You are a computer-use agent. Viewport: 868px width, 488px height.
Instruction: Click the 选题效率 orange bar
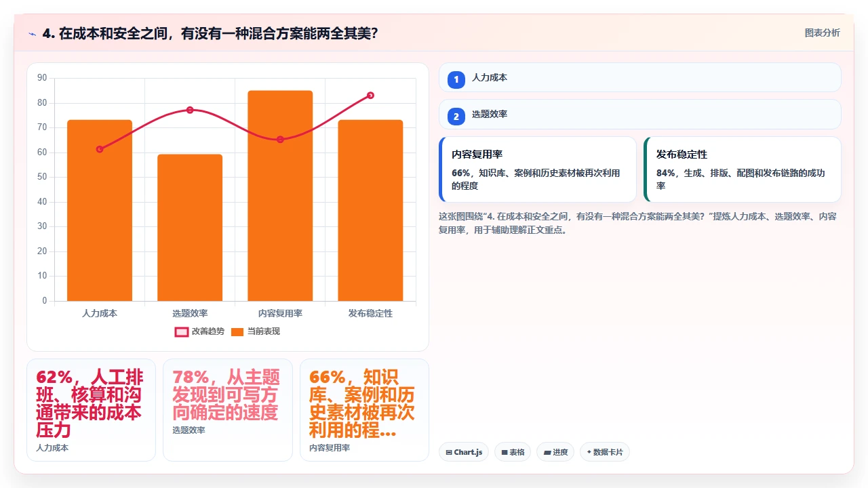click(190, 228)
